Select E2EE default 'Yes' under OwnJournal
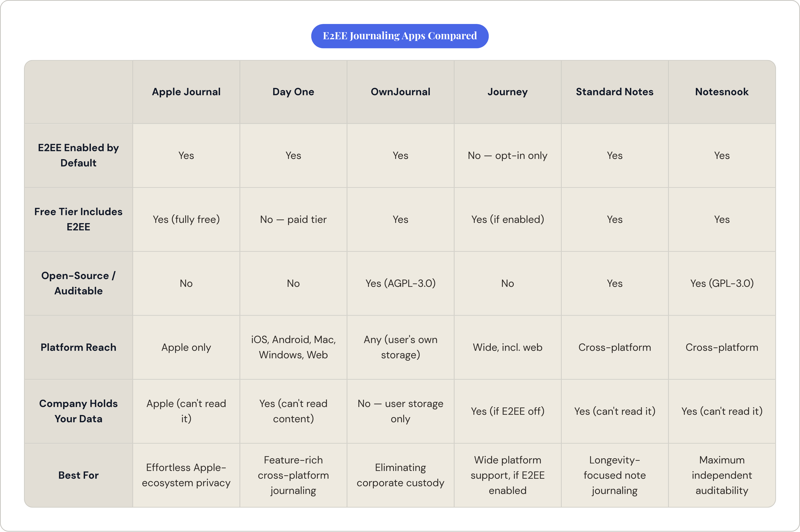800x532 pixels. pyautogui.click(x=400, y=156)
